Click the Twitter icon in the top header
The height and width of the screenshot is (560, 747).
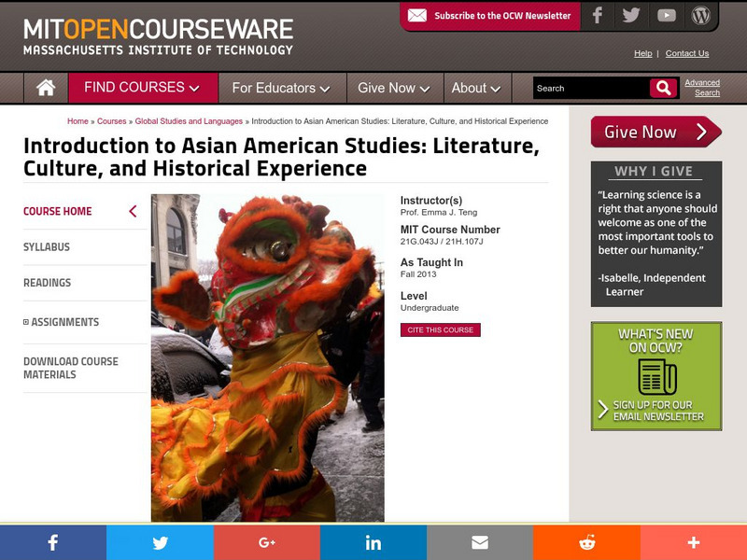(x=631, y=16)
